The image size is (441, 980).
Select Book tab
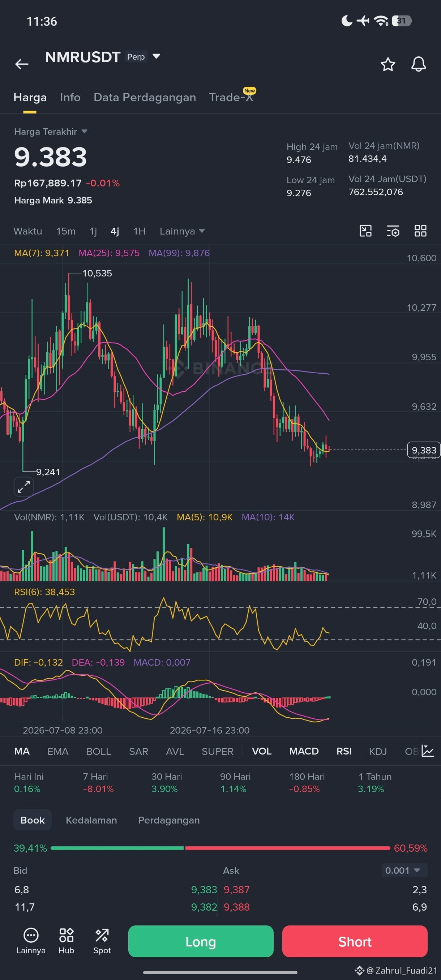[x=32, y=820]
